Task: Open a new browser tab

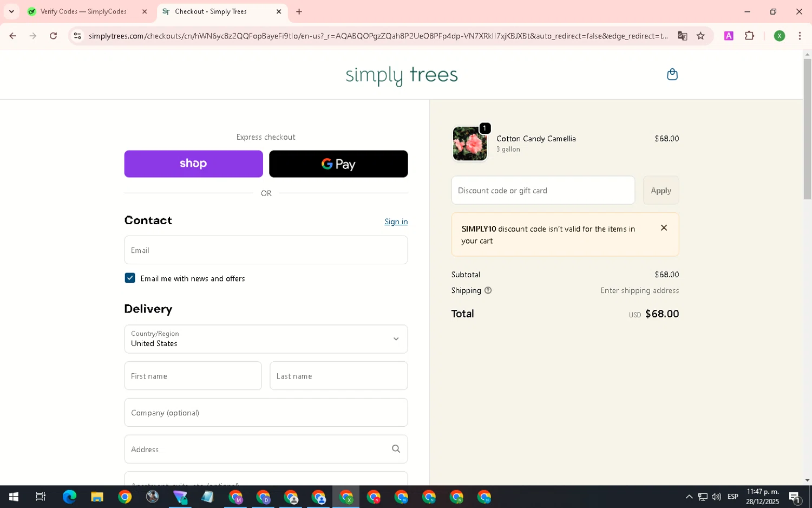Action: (299, 11)
